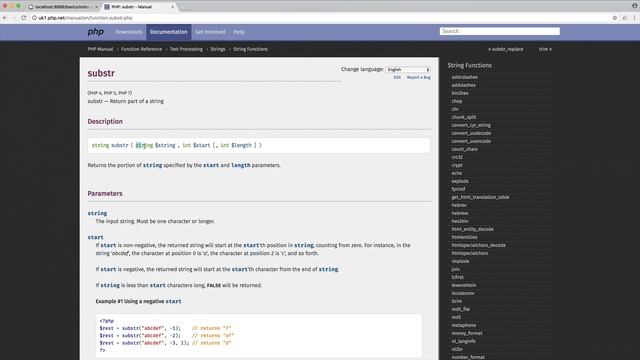Open levenshtein in the sidebar list
The image size is (640, 360).
point(464,285)
